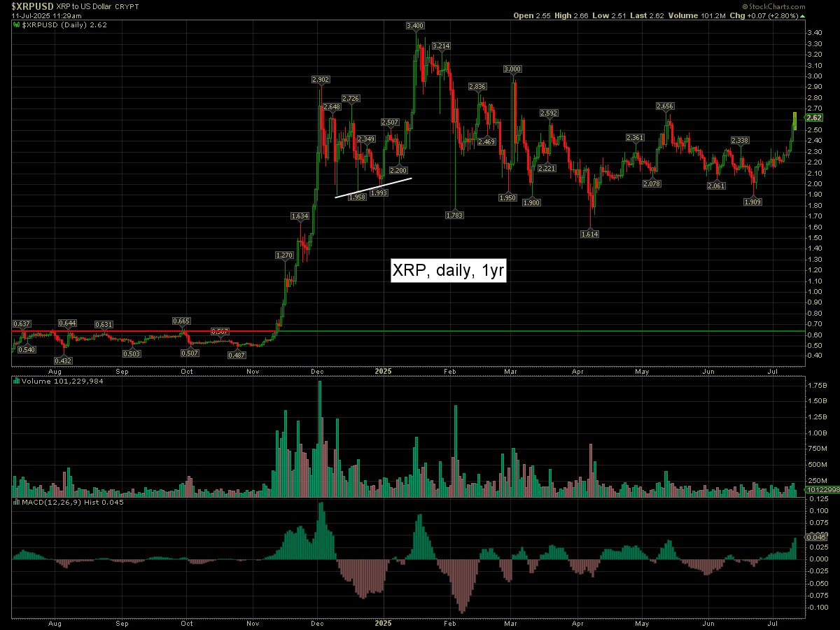Click the 0.432 August low label
Image resolution: width=840 pixels, height=630 pixels.
click(64, 360)
